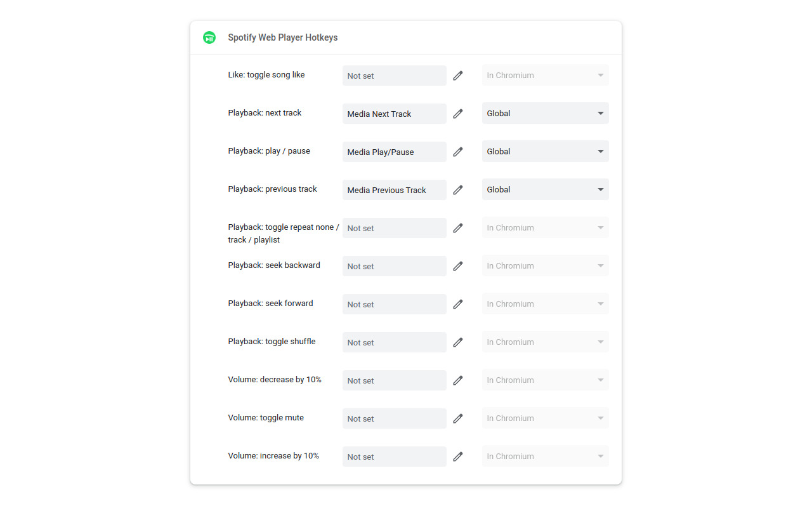Click the Media Play/Pause shortcut field
Screen dimensions: 812x508
pyautogui.click(x=395, y=152)
